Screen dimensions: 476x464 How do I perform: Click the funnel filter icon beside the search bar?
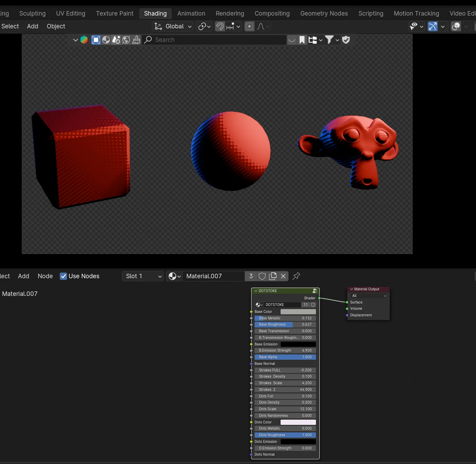(329, 40)
